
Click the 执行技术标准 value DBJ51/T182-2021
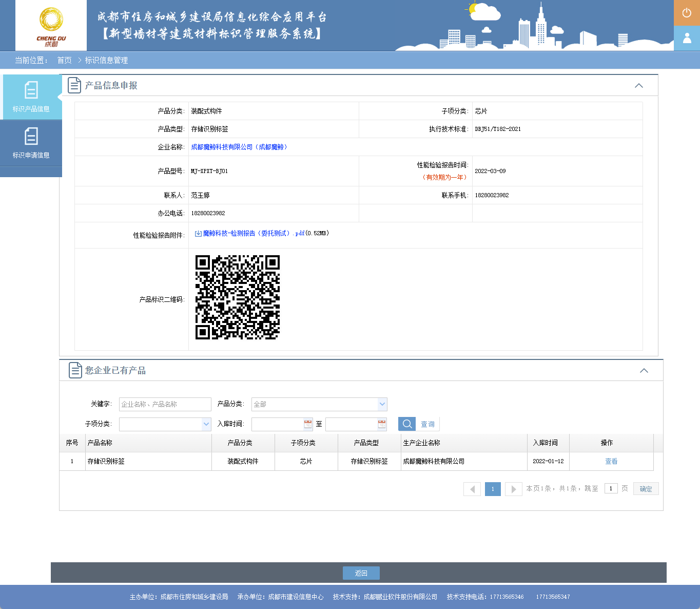tap(498, 129)
